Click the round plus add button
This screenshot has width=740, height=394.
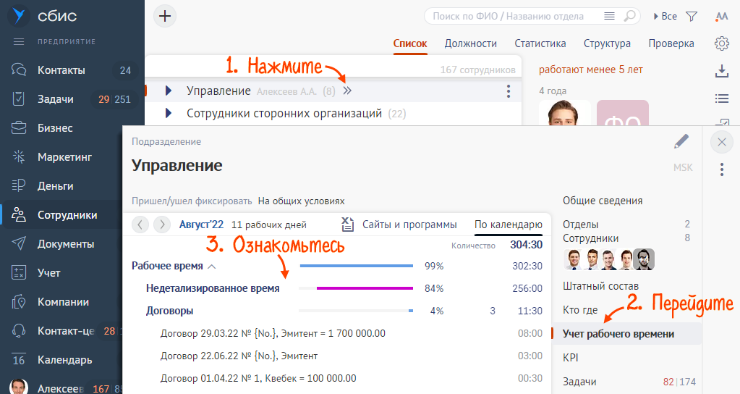click(165, 16)
